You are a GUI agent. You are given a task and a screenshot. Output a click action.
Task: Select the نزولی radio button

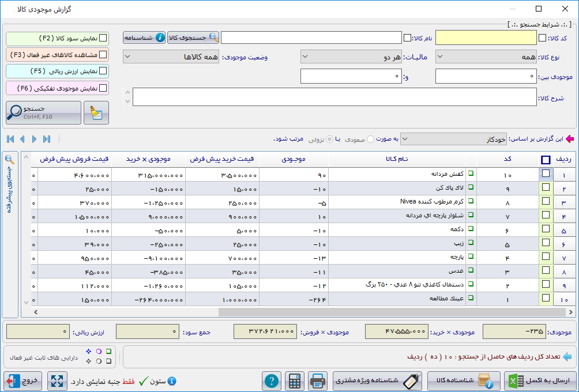click(x=329, y=139)
